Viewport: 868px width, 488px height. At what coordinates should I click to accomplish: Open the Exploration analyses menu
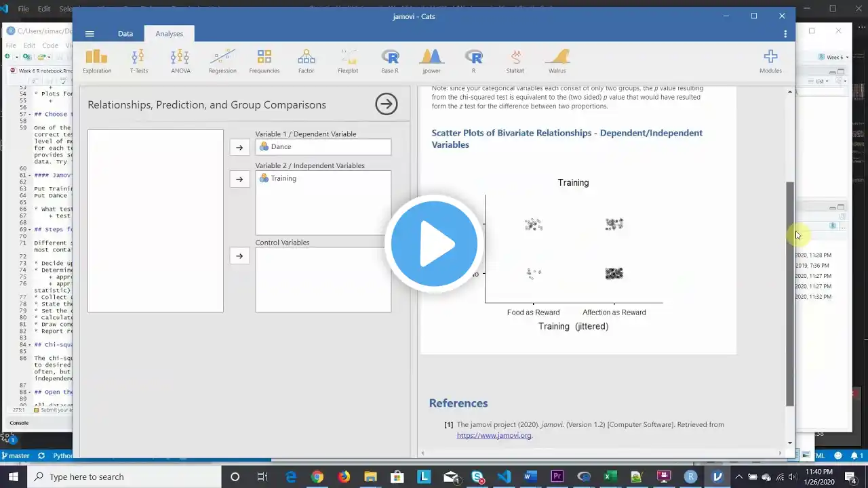(97, 61)
